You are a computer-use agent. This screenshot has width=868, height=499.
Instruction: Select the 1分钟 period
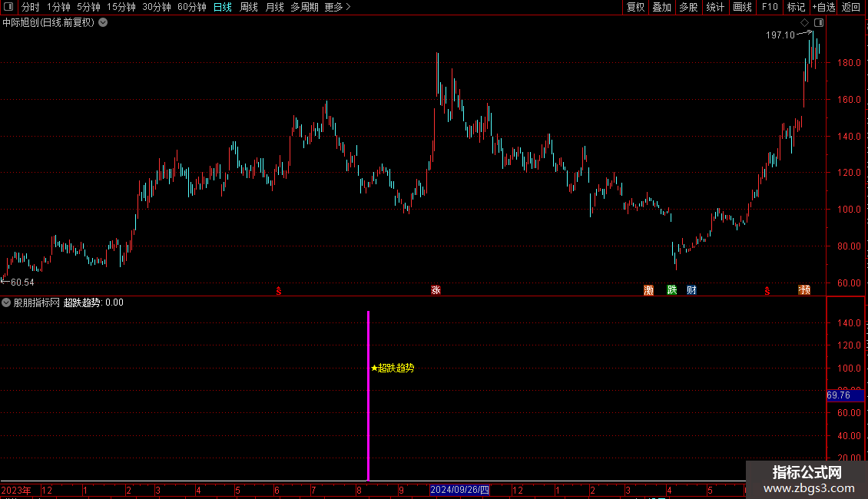tap(58, 7)
